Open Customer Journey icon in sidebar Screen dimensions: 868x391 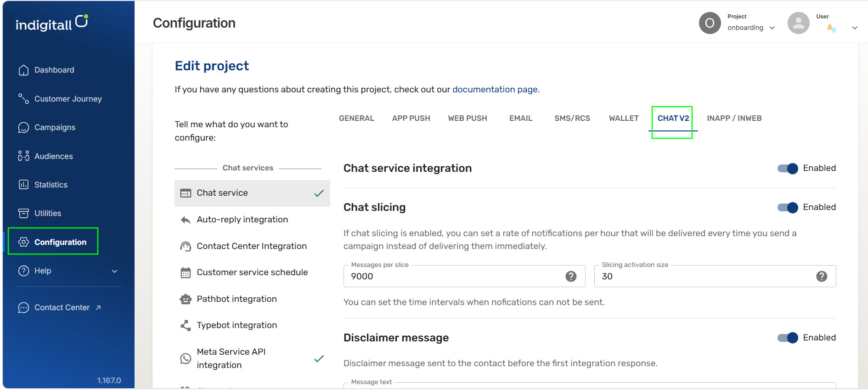(x=23, y=98)
